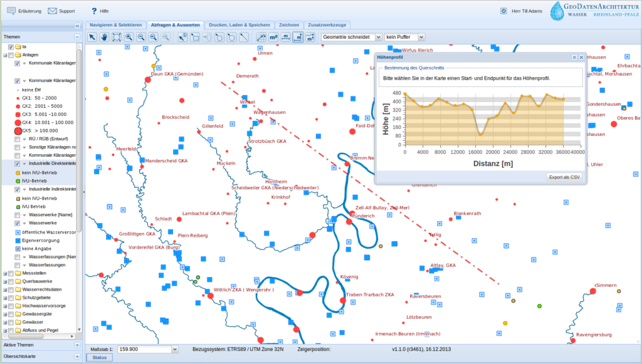
Task: Click the zoom in magnifier icon
Action: click(129, 37)
